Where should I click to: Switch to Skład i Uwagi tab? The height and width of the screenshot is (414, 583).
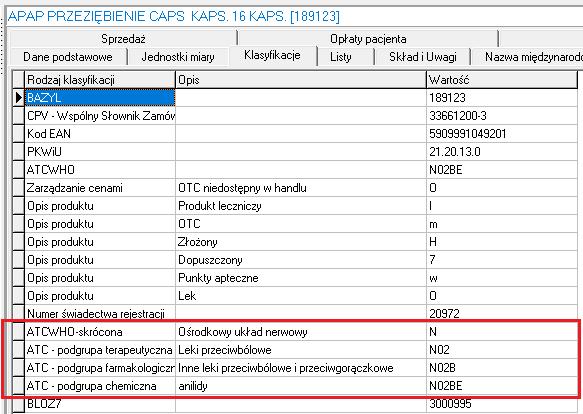pos(423,57)
